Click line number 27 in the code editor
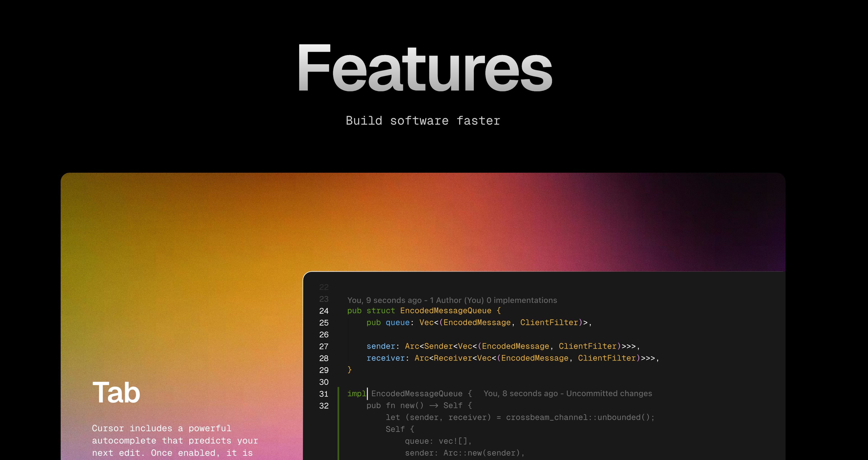 coord(324,346)
